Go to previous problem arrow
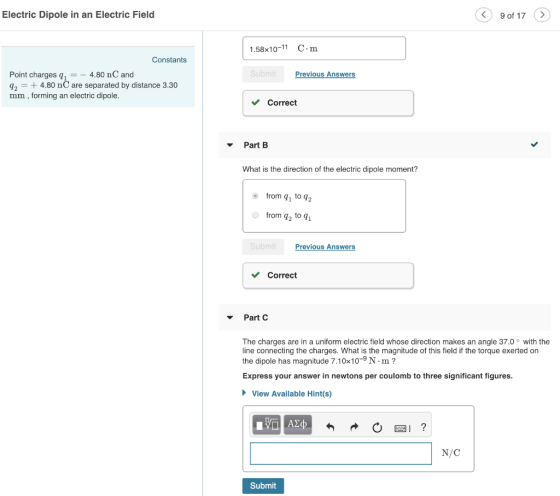Viewport: 560px width, 496px height. tap(483, 15)
